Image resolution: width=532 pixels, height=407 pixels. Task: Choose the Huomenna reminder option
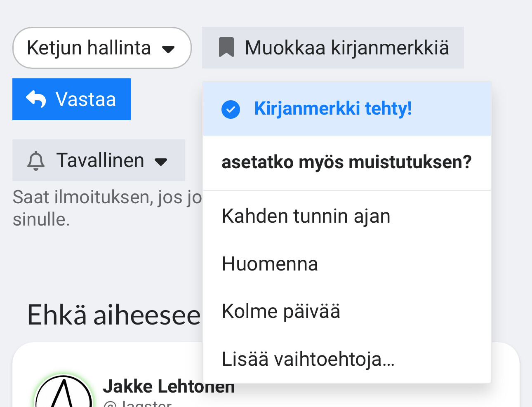point(270,264)
